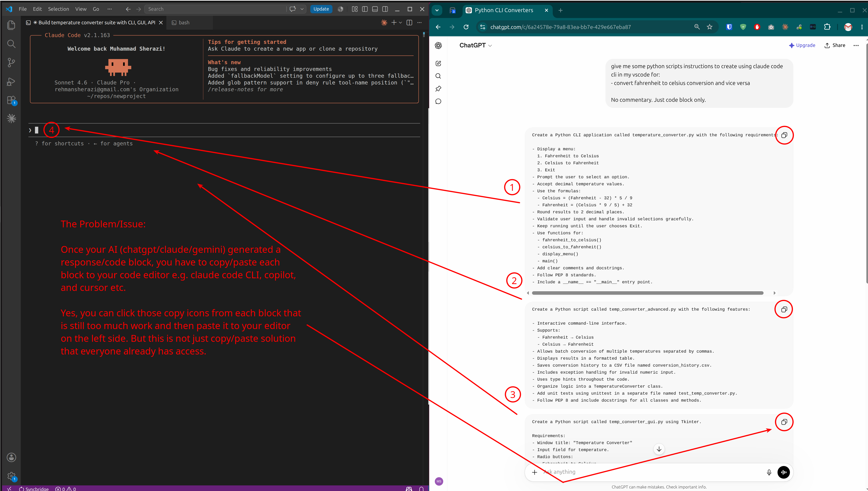Screen dimensions: 868x491
Task: Copy the temp_converter_advanced.py prompt code block
Action: pyautogui.click(x=784, y=310)
